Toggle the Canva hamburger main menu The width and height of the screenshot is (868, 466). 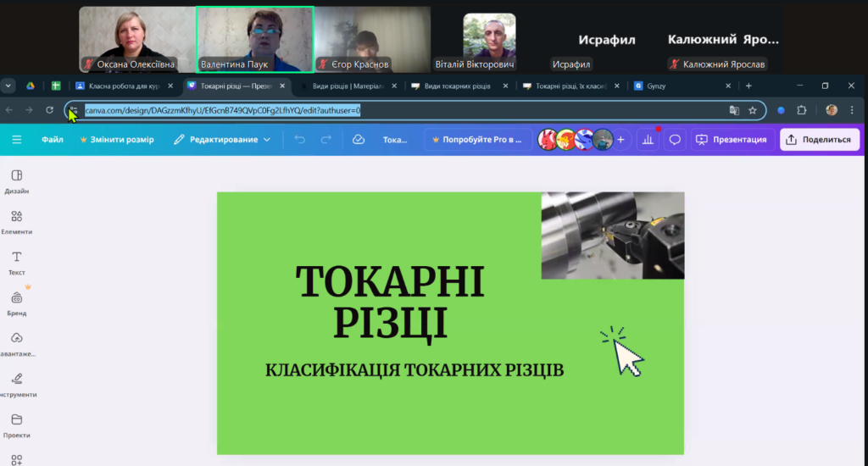[x=16, y=140]
